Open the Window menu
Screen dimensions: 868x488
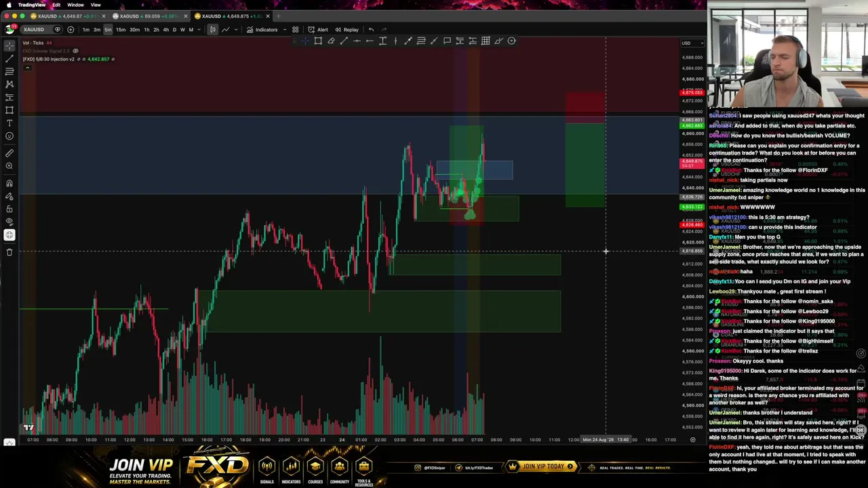pyautogui.click(x=75, y=5)
